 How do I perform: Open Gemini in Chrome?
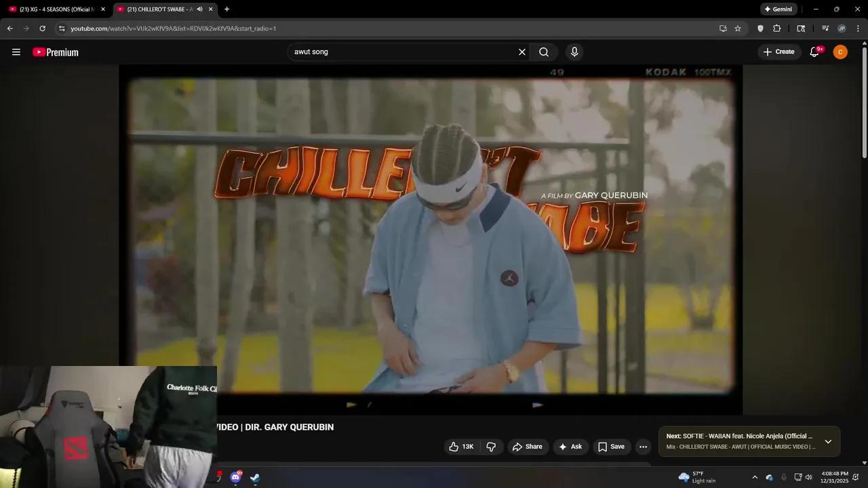click(778, 9)
